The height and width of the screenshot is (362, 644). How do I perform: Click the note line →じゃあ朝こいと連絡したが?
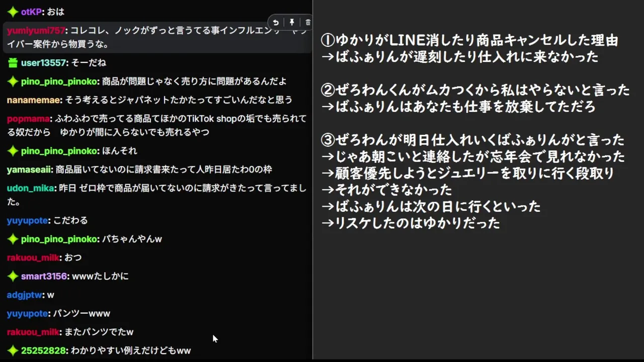click(473, 156)
